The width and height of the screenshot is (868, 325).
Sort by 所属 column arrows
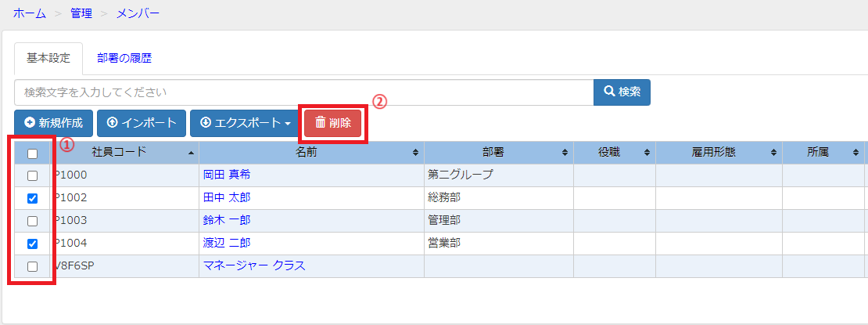tap(855, 153)
